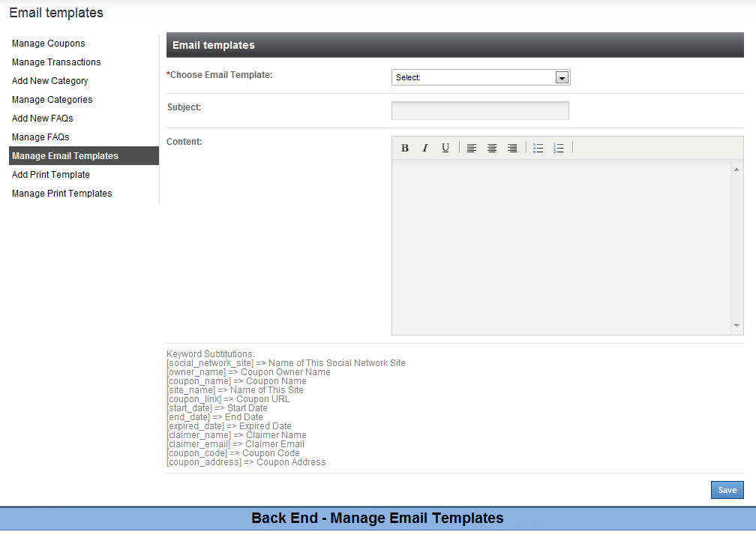
Task: Click the [claimer_name] keyword line
Action: pos(236,435)
